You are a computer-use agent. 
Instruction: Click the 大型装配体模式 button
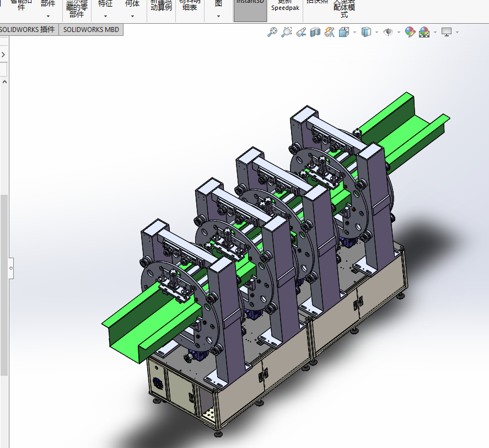[x=344, y=8]
